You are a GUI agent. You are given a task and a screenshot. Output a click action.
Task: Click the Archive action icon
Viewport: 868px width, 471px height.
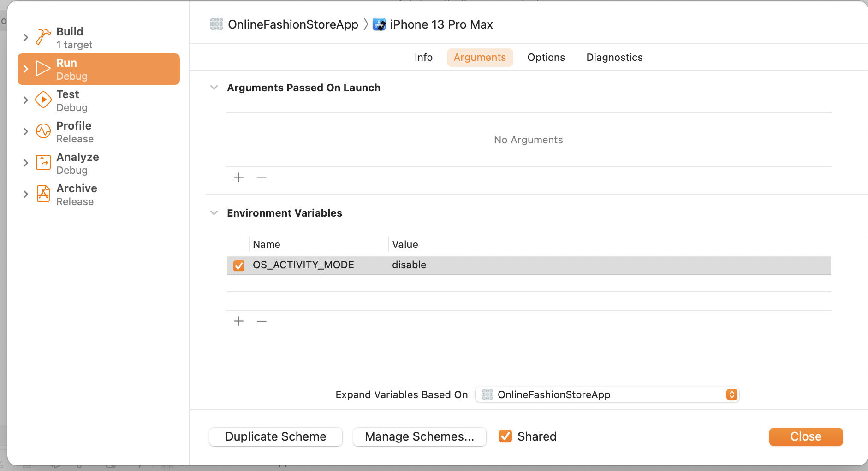(x=43, y=194)
